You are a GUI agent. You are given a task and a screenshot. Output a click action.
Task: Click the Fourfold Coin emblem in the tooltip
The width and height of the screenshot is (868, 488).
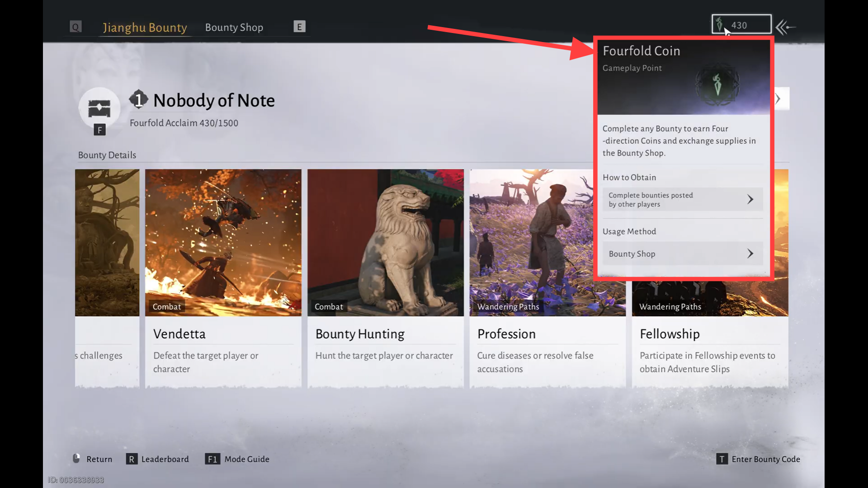click(x=717, y=85)
